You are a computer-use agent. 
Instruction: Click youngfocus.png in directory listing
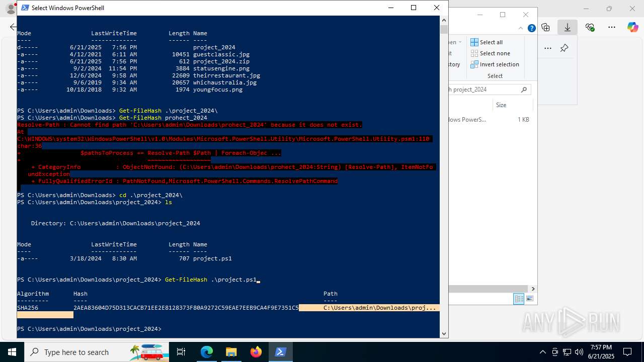click(x=218, y=89)
